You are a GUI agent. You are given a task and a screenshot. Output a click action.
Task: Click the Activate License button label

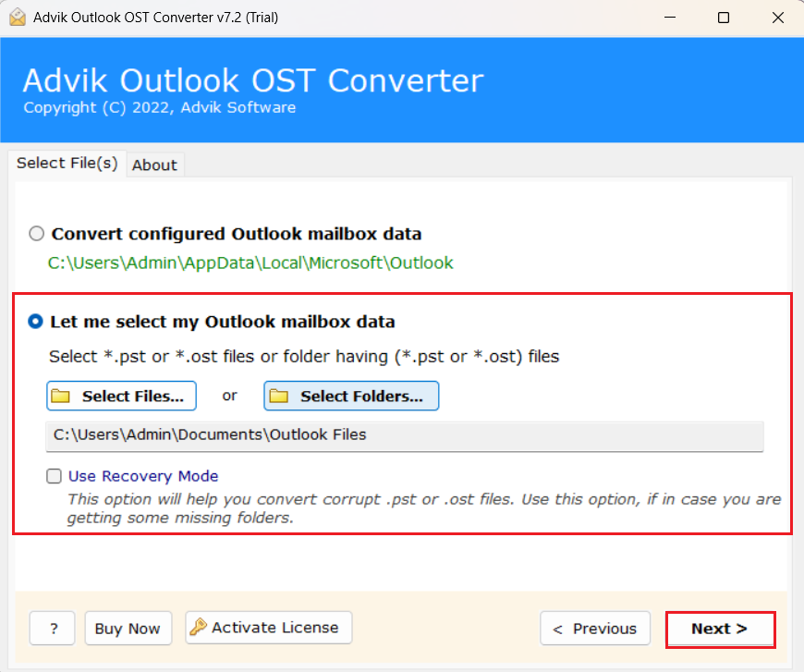pyautogui.click(x=275, y=628)
